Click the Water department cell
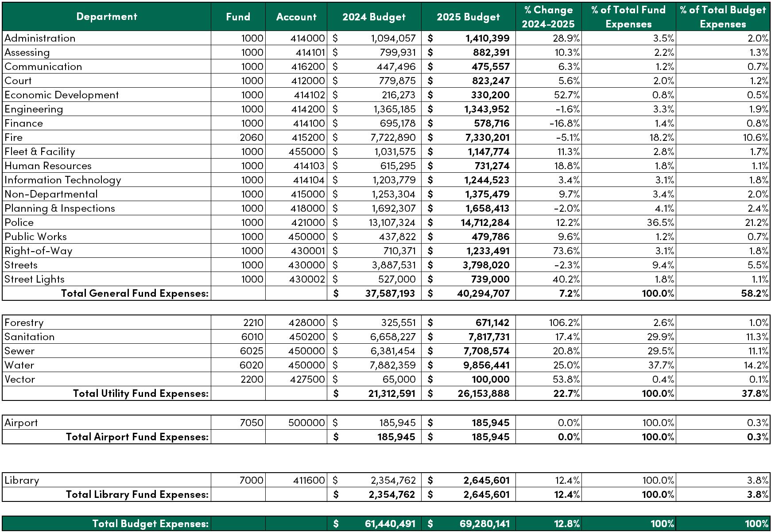771x532 pixels. (107, 365)
